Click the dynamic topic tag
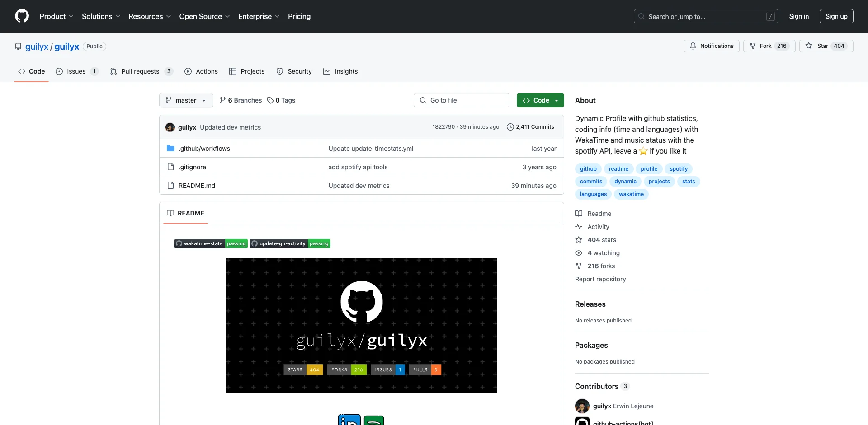This screenshot has width=868, height=425. click(x=625, y=182)
